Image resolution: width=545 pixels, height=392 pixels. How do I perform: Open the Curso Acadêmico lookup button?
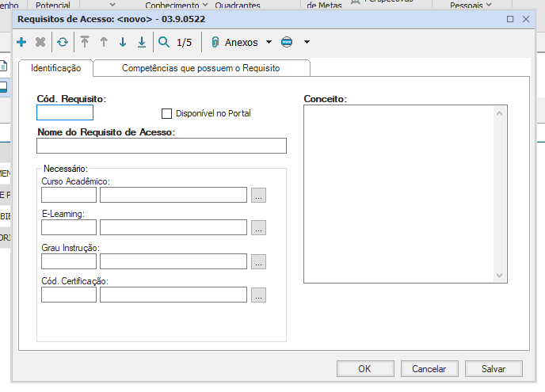click(258, 195)
